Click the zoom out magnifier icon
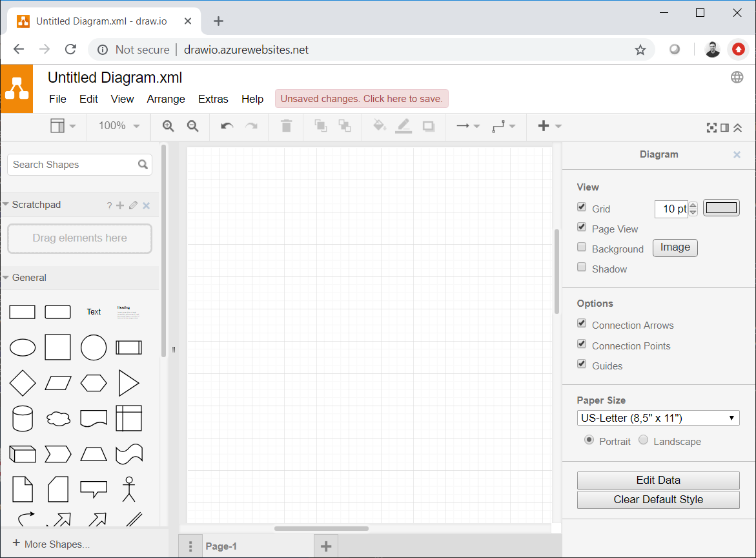Image resolution: width=756 pixels, height=558 pixels. (192, 126)
